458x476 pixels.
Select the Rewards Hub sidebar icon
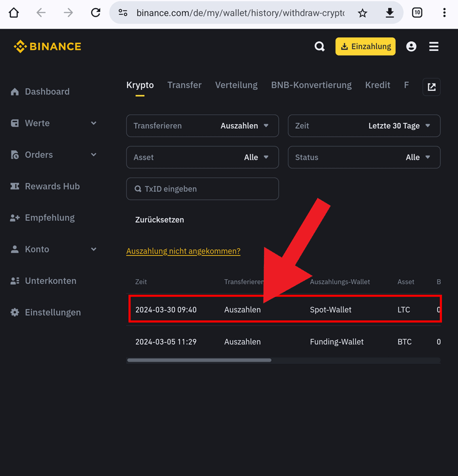click(x=14, y=186)
